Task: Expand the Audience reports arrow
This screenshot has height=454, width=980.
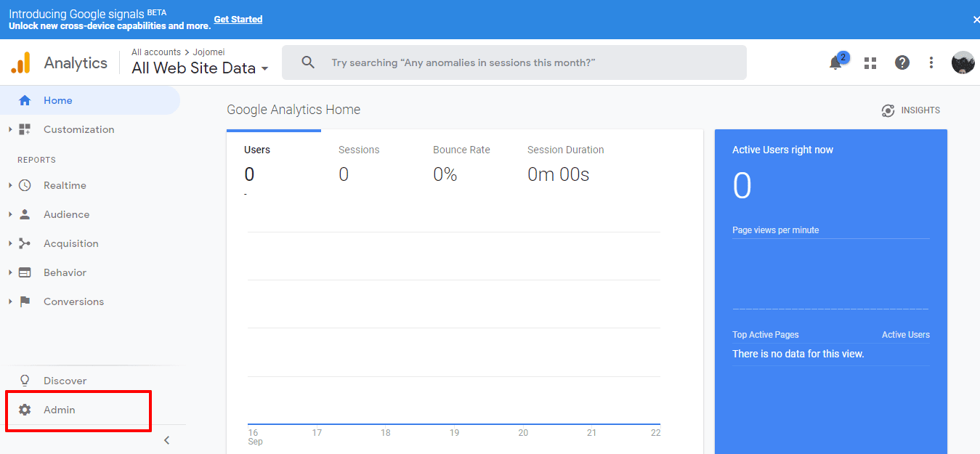Action: [10, 214]
